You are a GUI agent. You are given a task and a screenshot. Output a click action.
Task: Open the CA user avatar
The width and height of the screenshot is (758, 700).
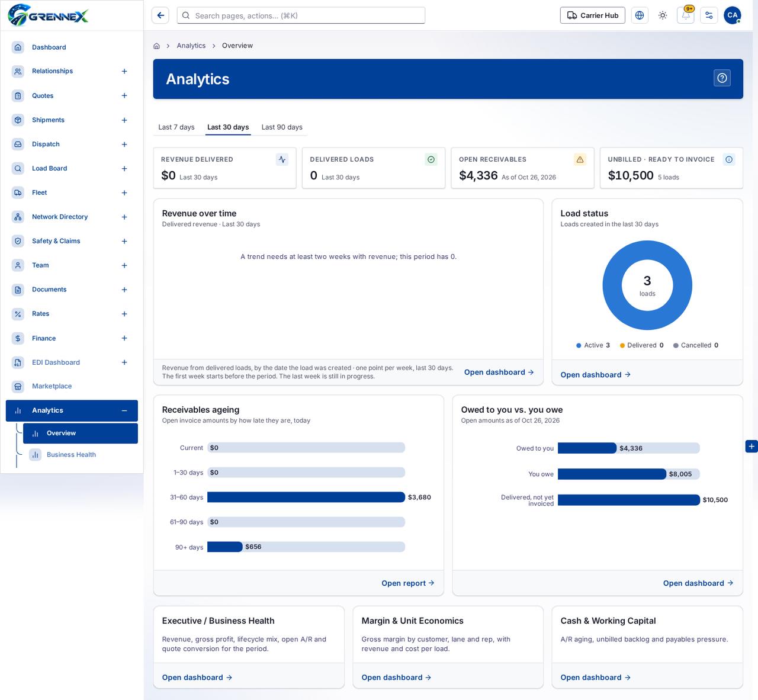tap(733, 15)
